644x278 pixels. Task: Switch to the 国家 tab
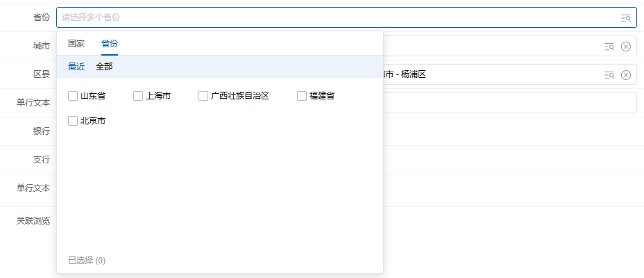pyautogui.click(x=76, y=44)
